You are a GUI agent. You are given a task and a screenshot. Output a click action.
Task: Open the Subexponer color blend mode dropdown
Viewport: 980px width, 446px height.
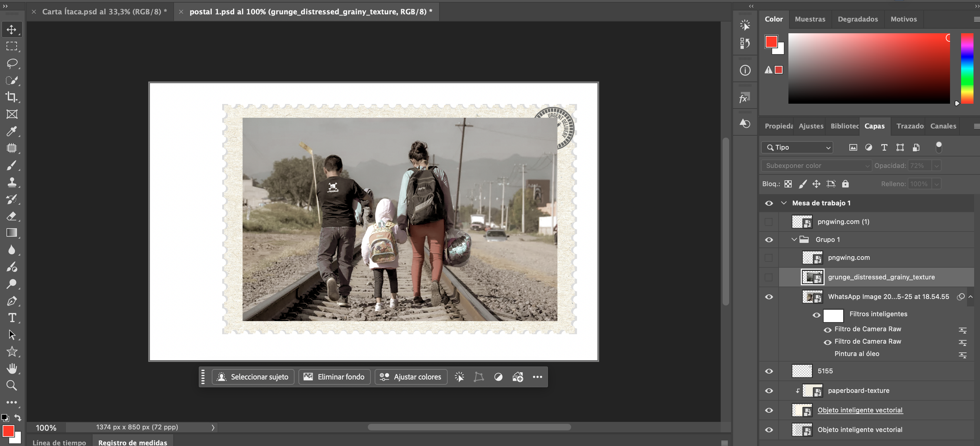point(816,166)
